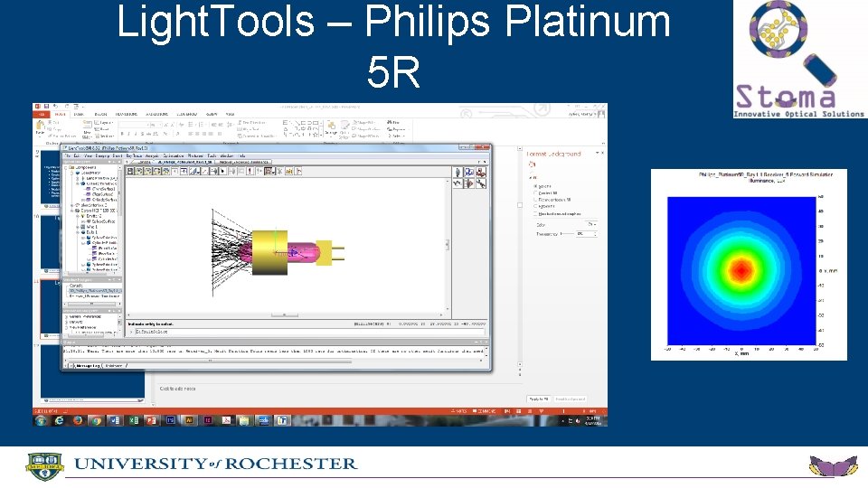Screen dimensions: 868x488
Task: Open Internet Explorer from the taskbar
Action: point(60,420)
